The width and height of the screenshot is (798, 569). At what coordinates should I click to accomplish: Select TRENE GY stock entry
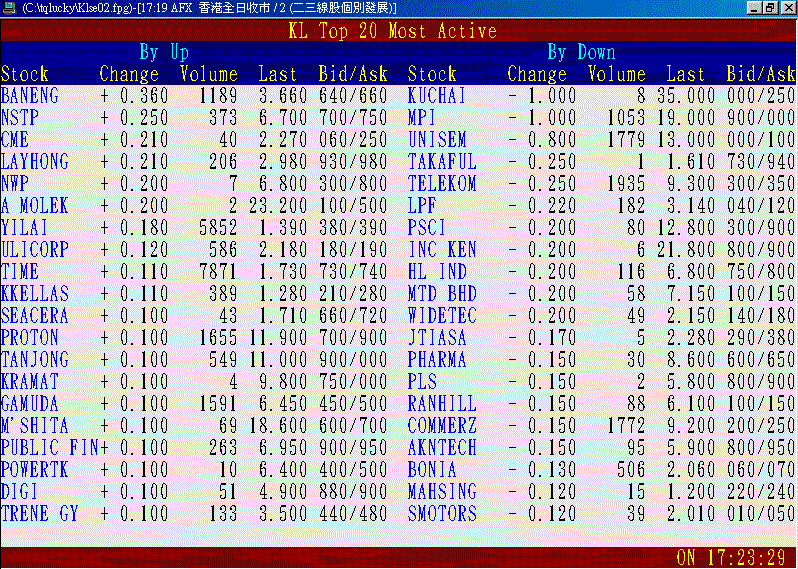click(x=40, y=514)
